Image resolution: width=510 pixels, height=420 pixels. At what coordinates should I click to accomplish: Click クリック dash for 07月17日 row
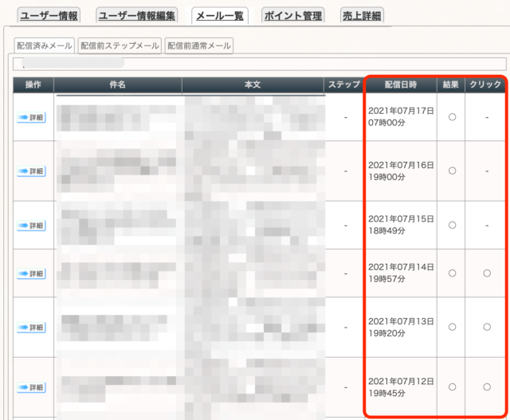tap(487, 117)
